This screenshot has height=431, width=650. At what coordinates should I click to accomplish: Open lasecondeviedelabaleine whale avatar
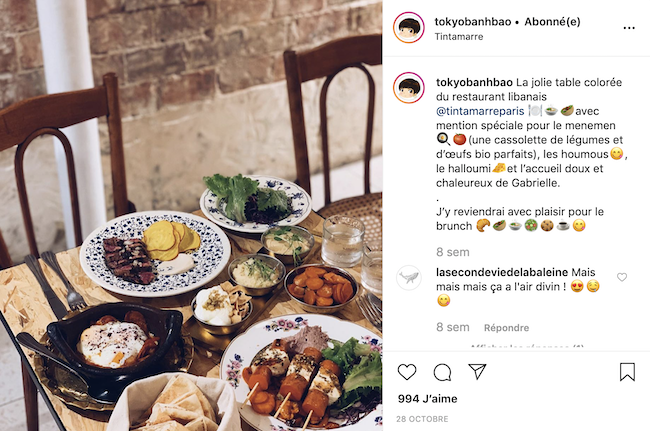[x=409, y=277]
